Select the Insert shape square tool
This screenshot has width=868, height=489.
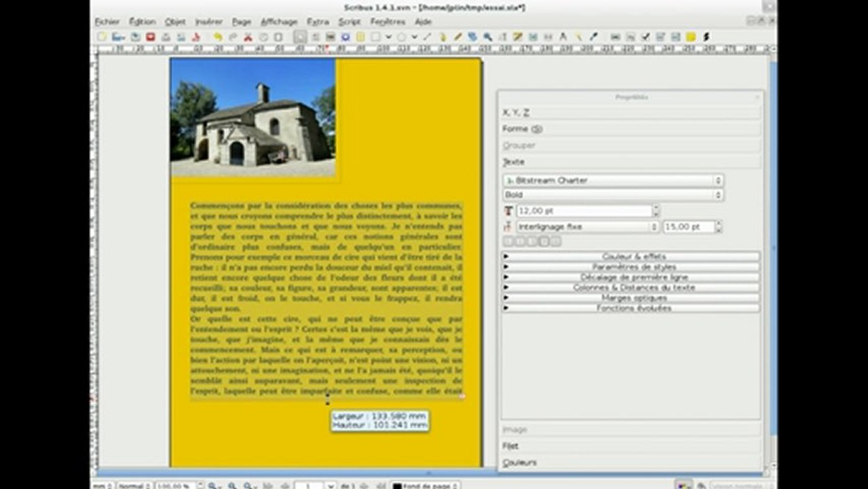pos(376,37)
